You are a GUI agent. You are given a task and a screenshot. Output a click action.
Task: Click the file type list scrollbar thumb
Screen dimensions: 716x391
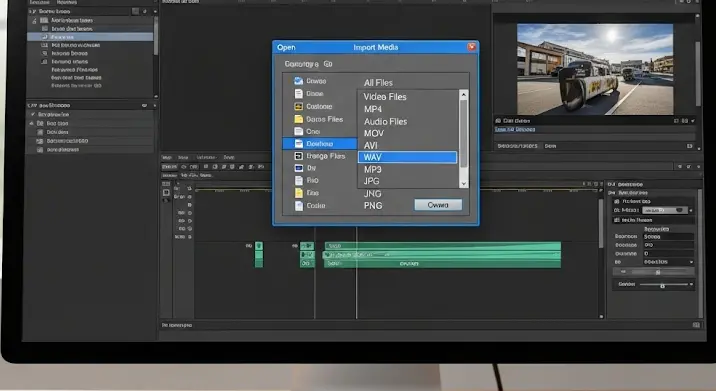click(x=463, y=133)
